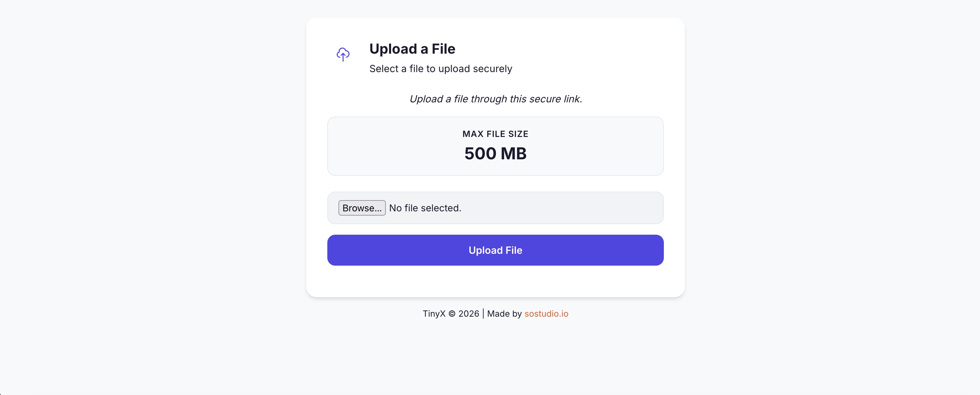The image size is (980, 395).
Task: Open the sostudio.io link in the footer
Action: pyautogui.click(x=546, y=313)
